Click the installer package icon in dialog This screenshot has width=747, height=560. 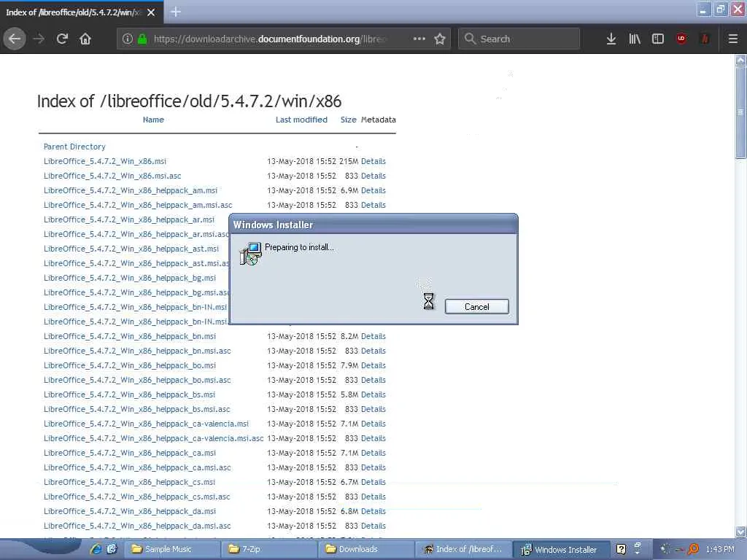[251, 253]
